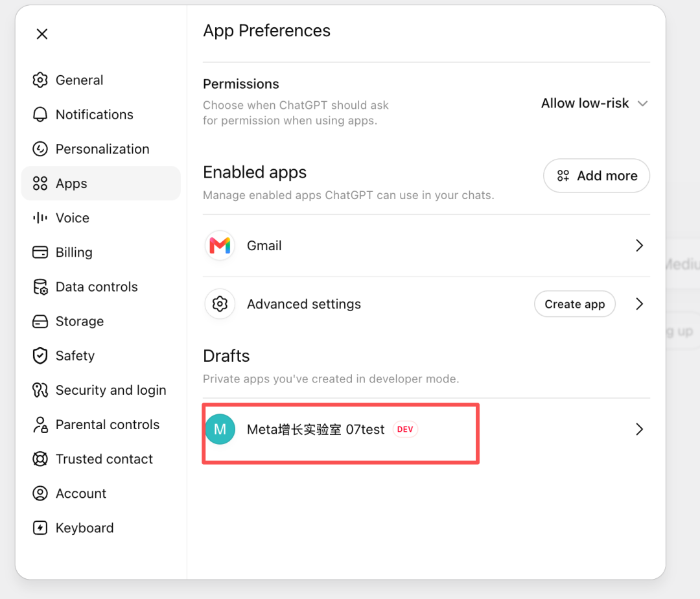
Task: Click the Gmail logo icon
Action: (220, 246)
